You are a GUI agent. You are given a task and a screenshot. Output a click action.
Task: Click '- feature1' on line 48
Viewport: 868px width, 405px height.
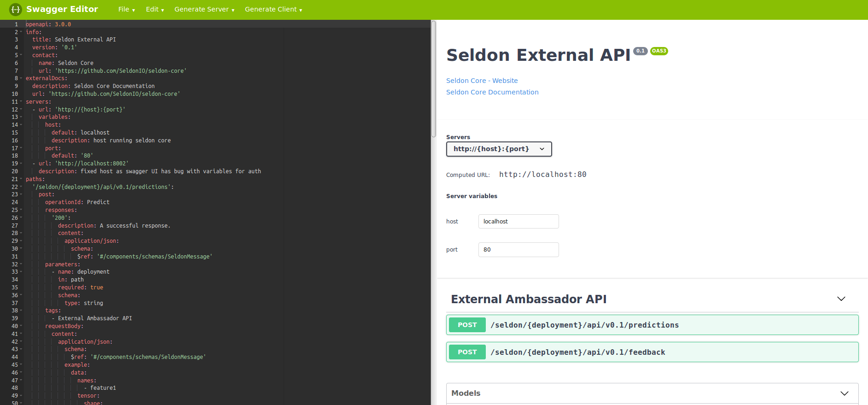pos(100,388)
